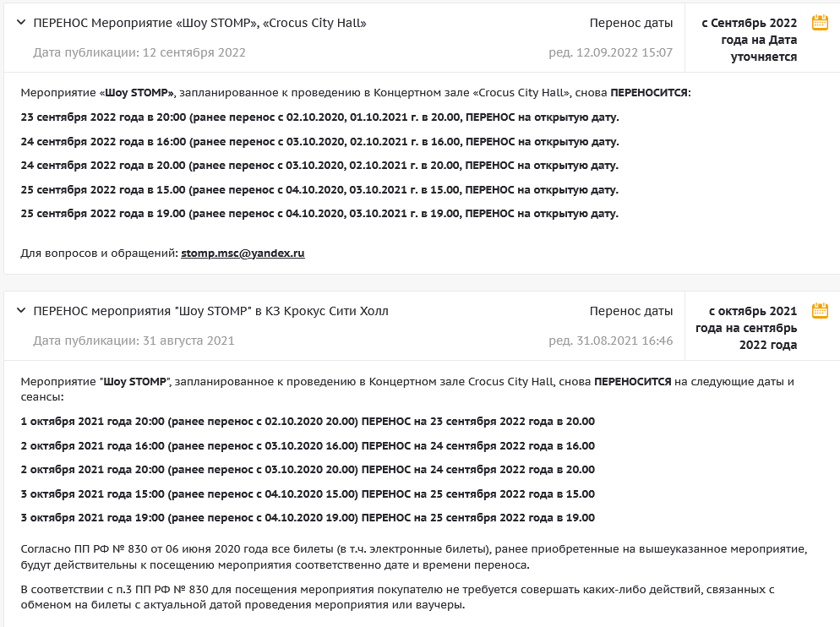Click 'Перенос даты' label in second announcement
The image size is (840, 627).
coord(631,311)
